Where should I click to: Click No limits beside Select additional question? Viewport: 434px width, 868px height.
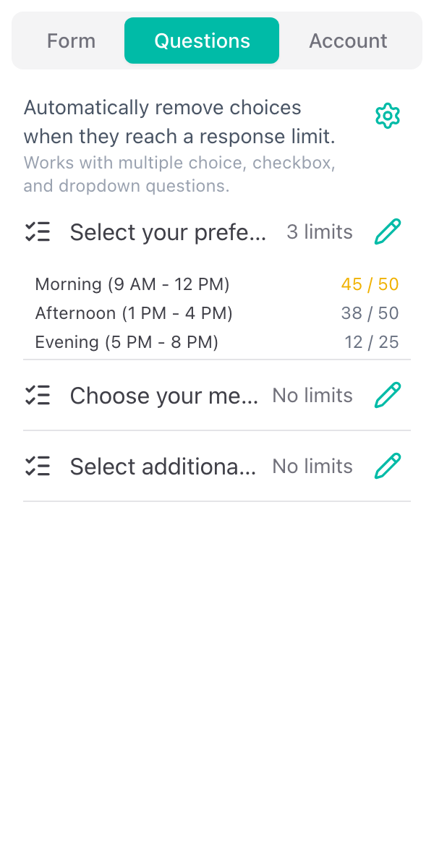(312, 466)
